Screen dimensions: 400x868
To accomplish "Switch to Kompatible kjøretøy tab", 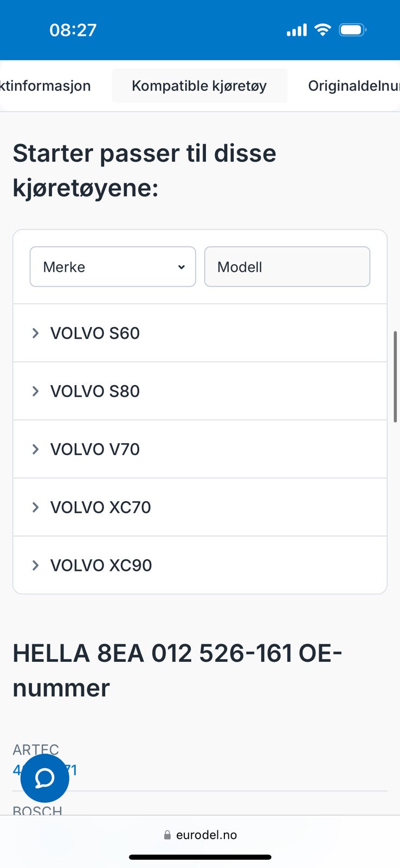I will (x=199, y=86).
